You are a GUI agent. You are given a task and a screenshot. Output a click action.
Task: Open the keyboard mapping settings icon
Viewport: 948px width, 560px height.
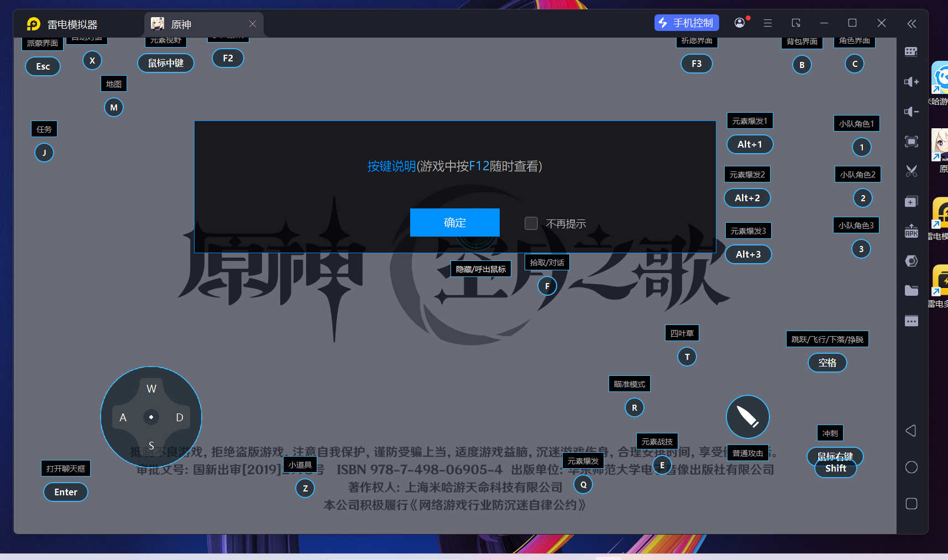[911, 52]
